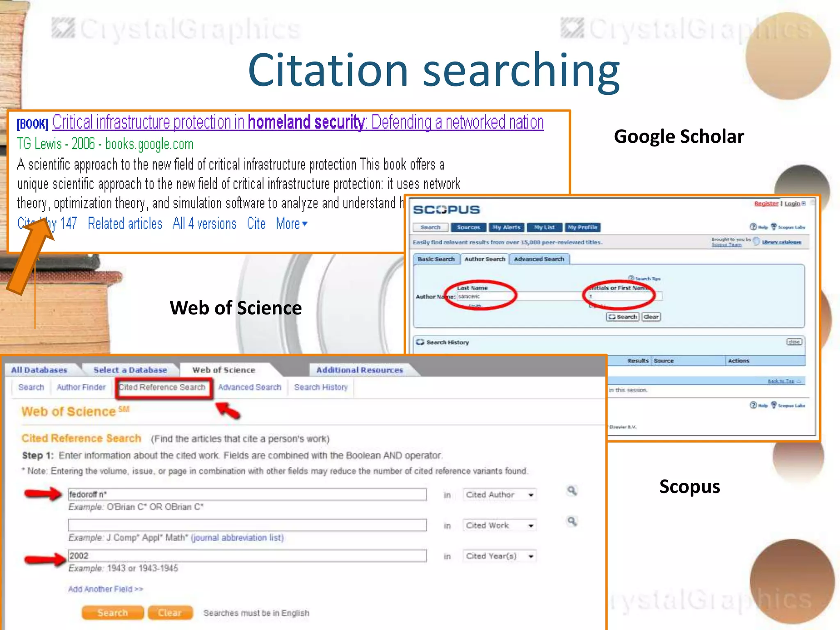
Task: Click the cited year input containing 2002
Action: pos(247,556)
